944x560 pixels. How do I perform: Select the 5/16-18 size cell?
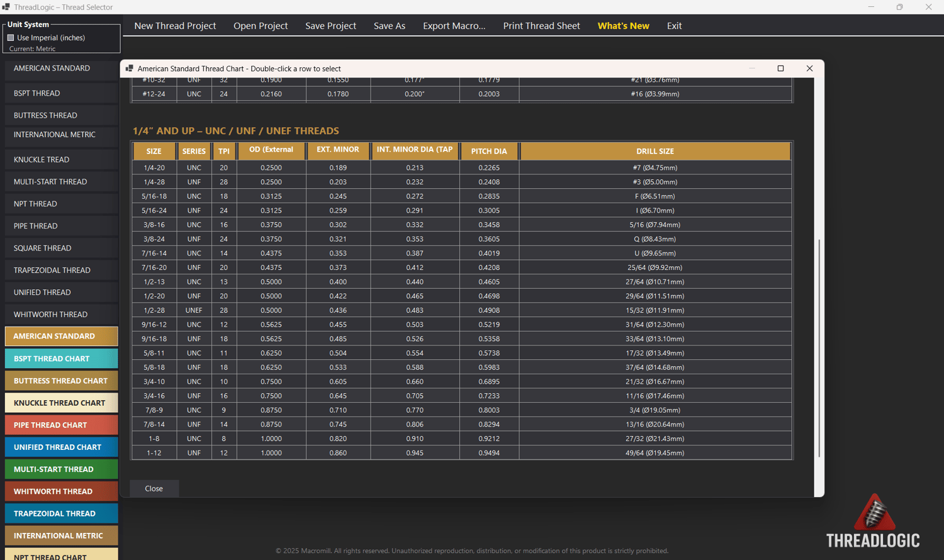(154, 196)
